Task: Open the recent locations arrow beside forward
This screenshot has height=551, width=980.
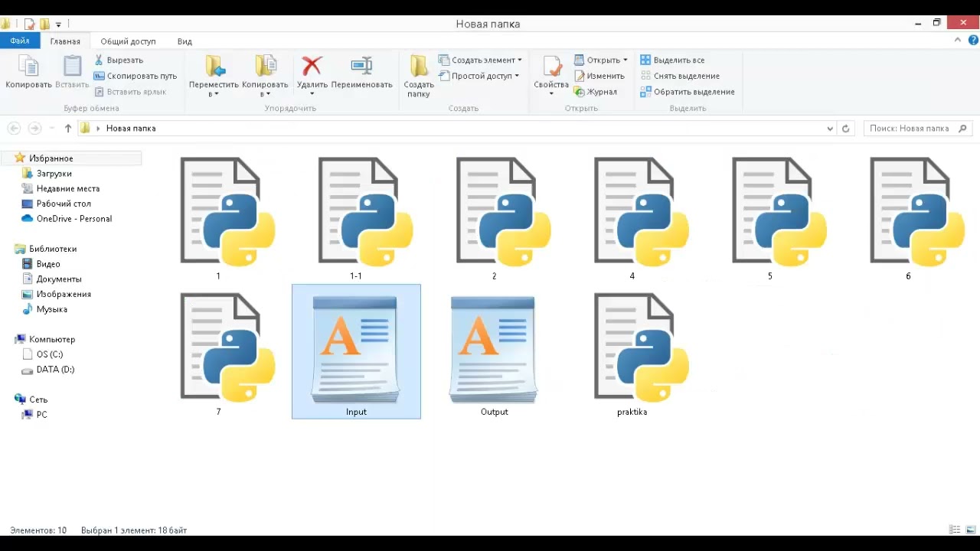Action: (52, 129)
